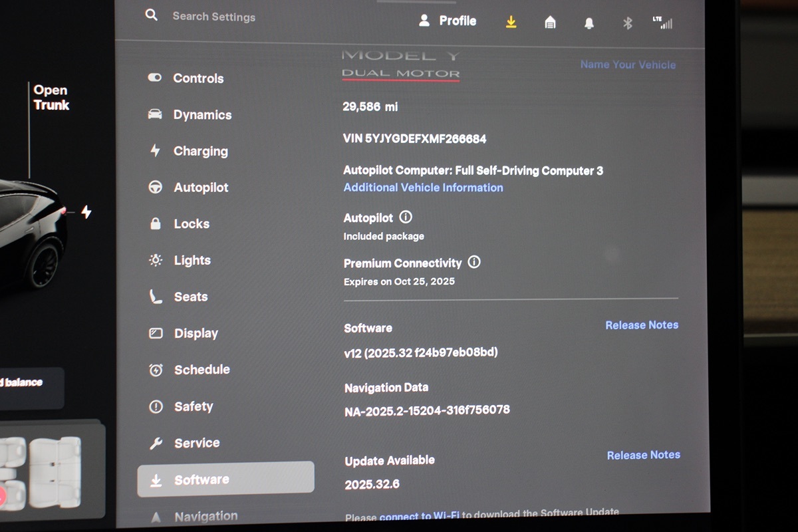Tap Open Trunk on the car view

51,98
